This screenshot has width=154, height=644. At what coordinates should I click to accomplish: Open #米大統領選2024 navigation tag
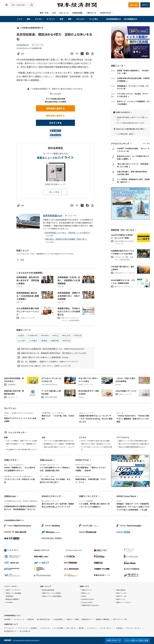(x=131, y=19)
